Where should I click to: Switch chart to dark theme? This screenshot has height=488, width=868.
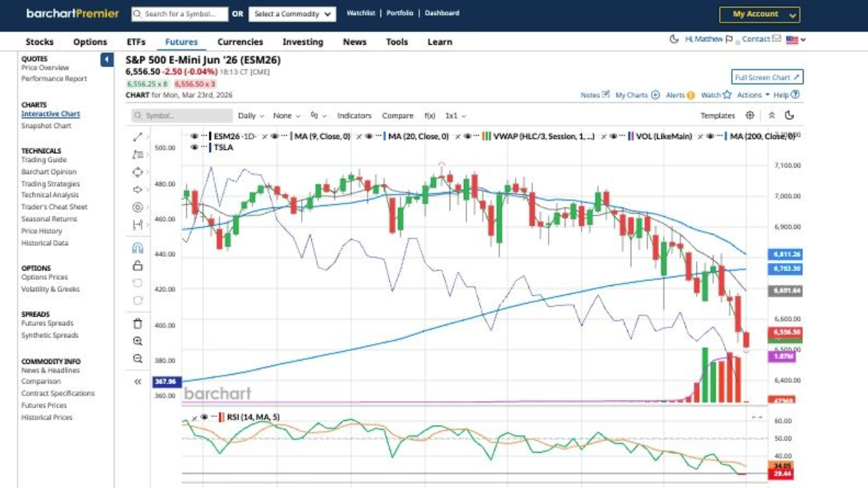pyautogui.click(x=790, y=116)
